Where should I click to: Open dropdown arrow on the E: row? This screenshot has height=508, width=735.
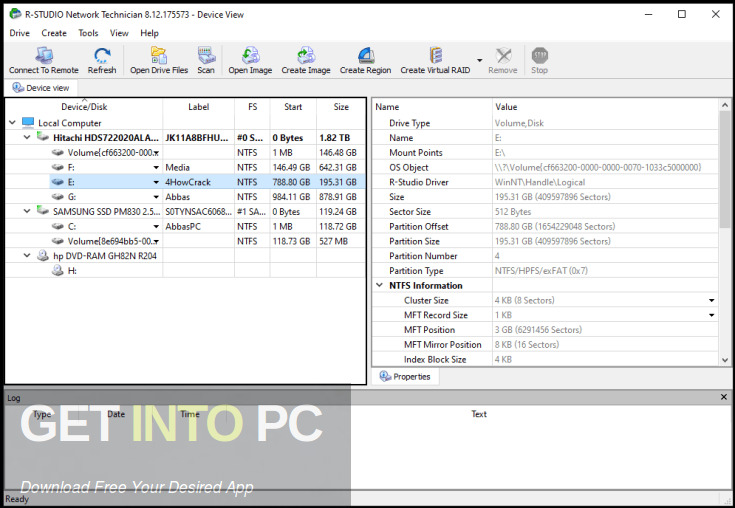point(156,182)
